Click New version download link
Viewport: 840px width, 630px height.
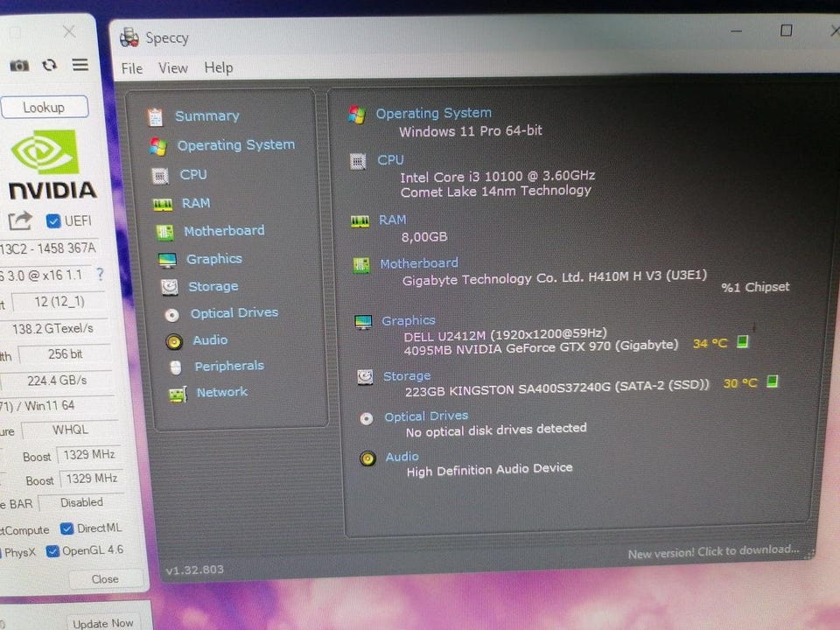(713, 551)
